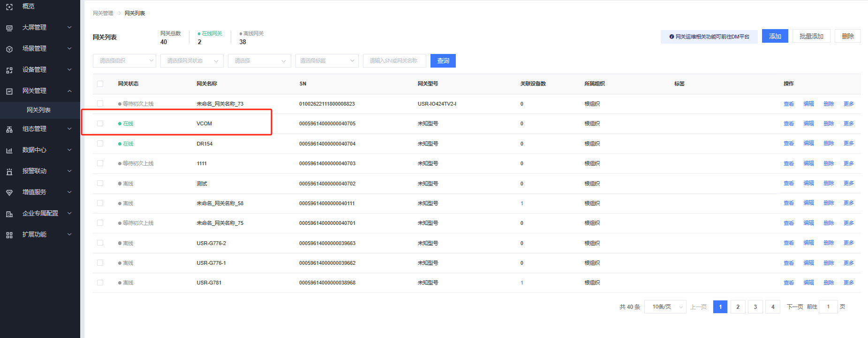
Task: Click the 大屏管理 sidebar icon
Action: (9, 28)
